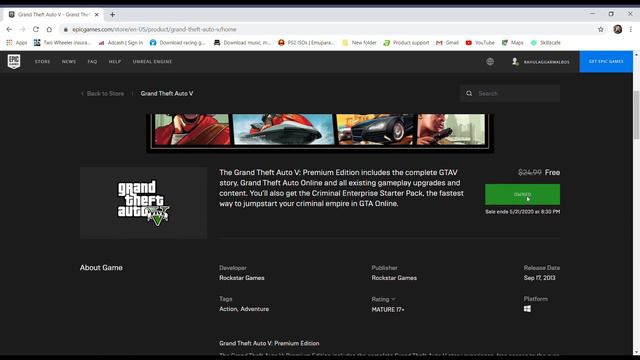The width and height of the screenshot is (640, 360).
Task: Click the red-shirt character thumbnail
Action: pyautogui.click(x=192, y=129)
